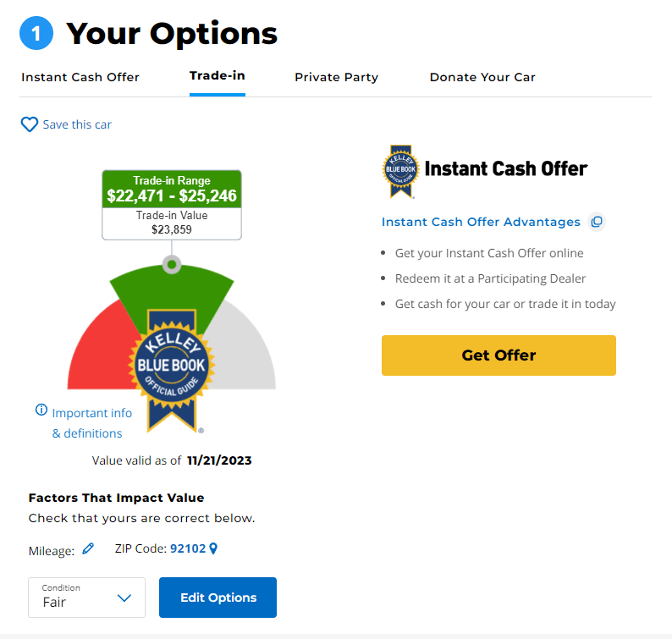This screenshot has width=672, height=639.
Task: Click the heart icon to save car
Action: (29, 124)
